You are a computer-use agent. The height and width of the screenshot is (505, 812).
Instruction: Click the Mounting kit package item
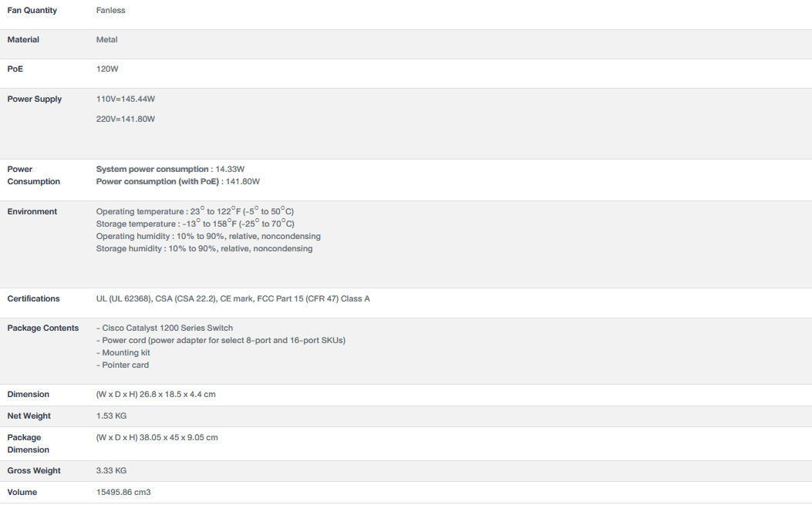(123, 353)
